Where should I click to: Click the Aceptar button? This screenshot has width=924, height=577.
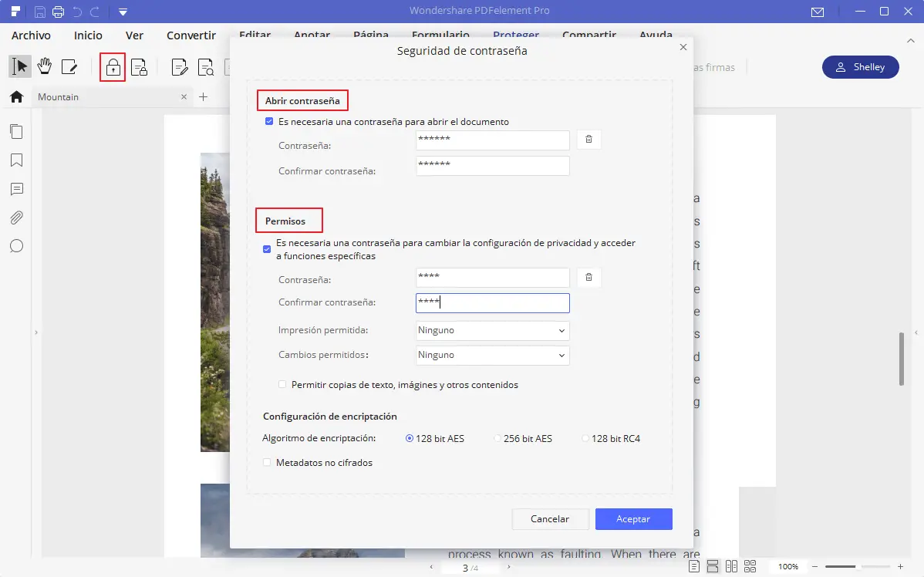click(x=633, y=519)
